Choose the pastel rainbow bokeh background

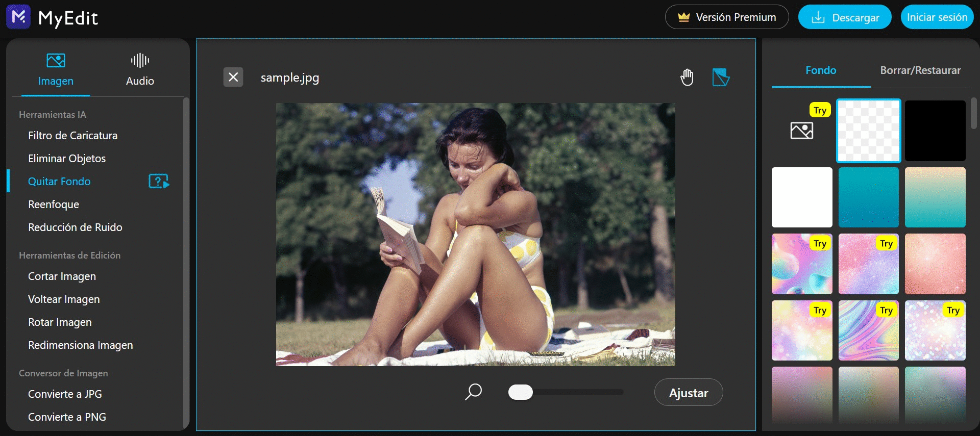(802, 330)
